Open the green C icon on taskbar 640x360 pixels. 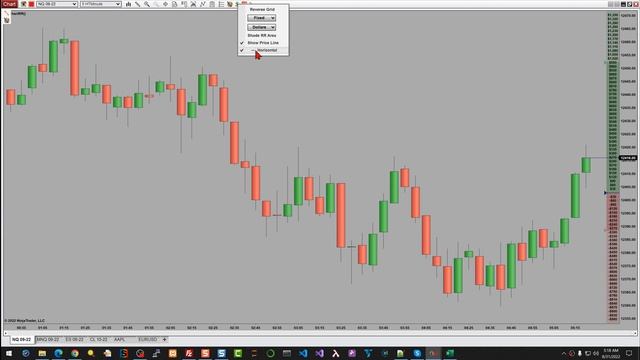[238, 353]
